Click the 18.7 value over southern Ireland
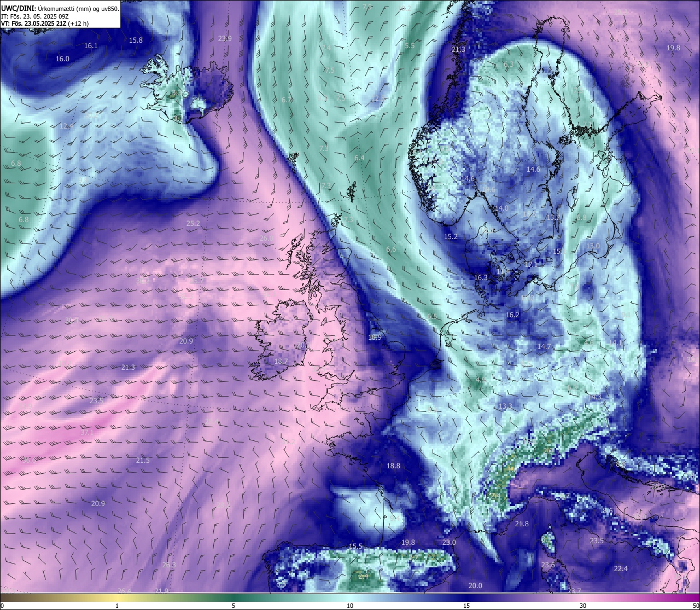Image resolution: width=700 pixels, height=610 pixels. click(x=281, y=361)
